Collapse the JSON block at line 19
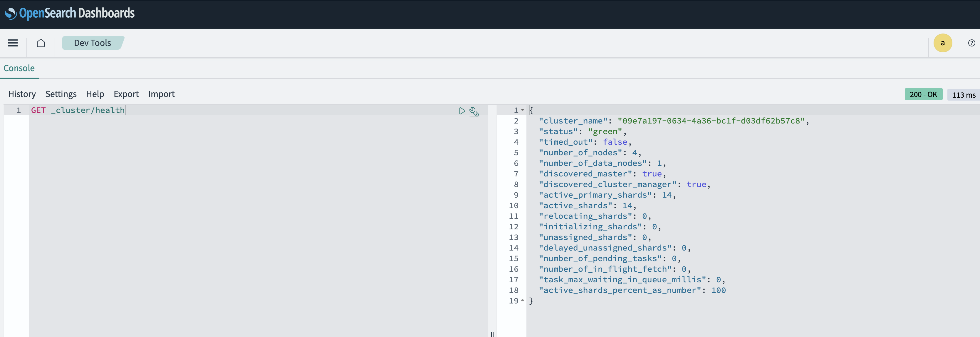 coord(523,301)
